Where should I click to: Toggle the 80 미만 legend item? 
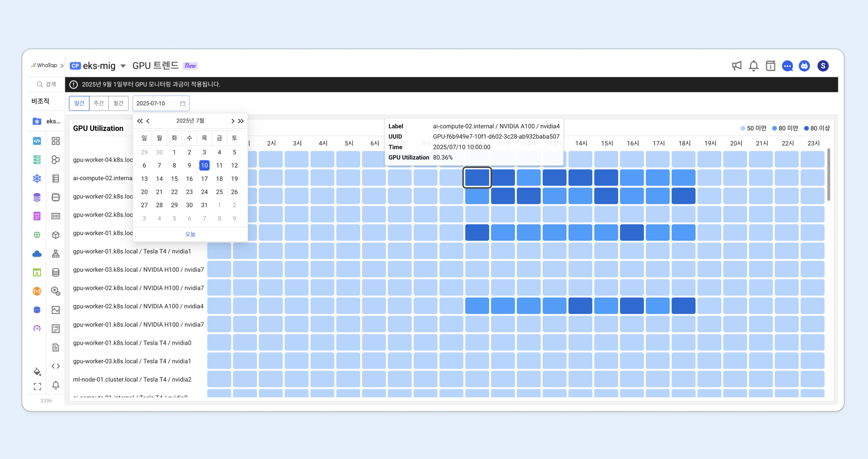click(785, 128)
